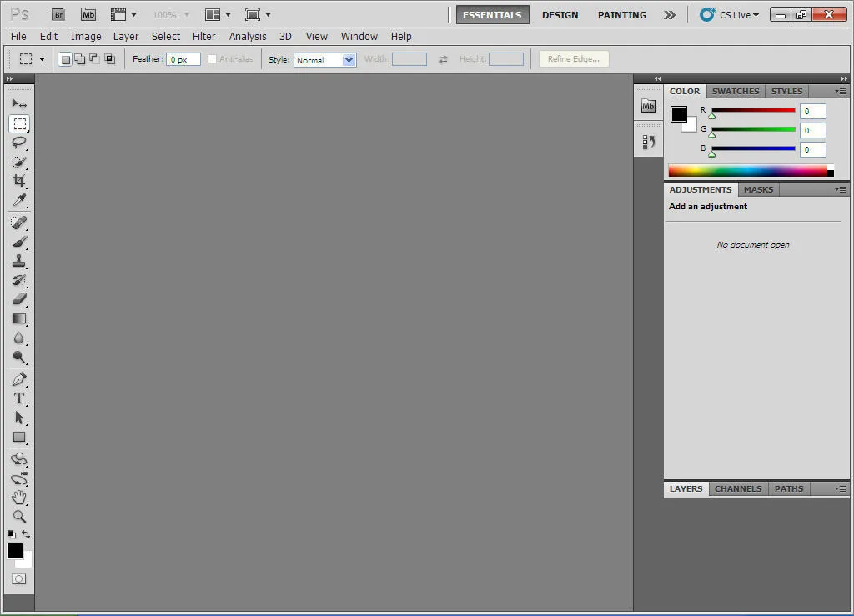The image size is (854, 616).
Task: Select the Eyedropper tool
Action: click(19, 200)
